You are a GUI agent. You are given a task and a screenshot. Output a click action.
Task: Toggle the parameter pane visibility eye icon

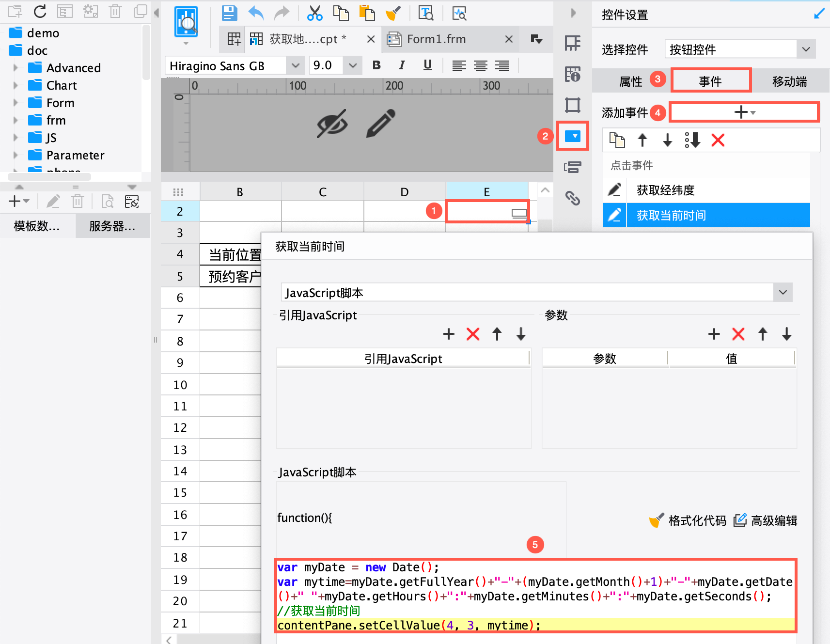[x=332, y=124]
